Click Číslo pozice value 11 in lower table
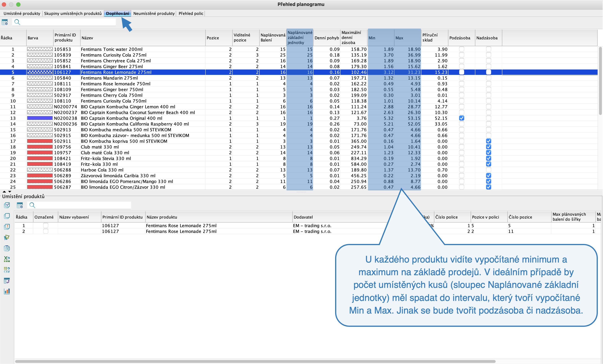603x364 pixels. click(511, 231)
